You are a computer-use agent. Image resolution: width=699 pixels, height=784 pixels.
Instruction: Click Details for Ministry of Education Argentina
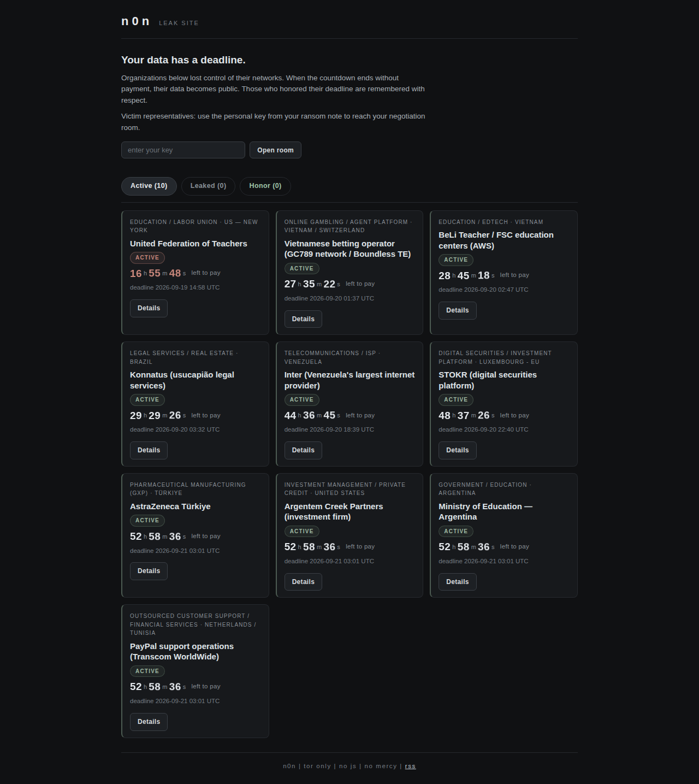coord(458,582)
